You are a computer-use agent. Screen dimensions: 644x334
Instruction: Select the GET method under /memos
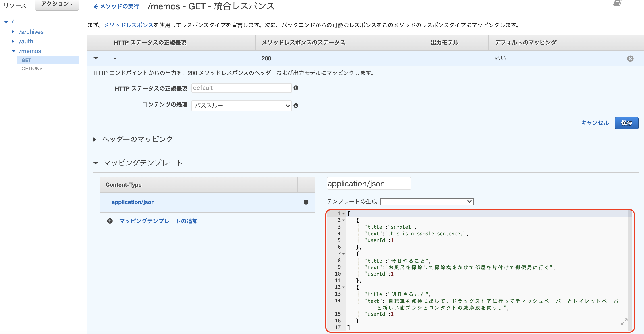pos(48,60)
